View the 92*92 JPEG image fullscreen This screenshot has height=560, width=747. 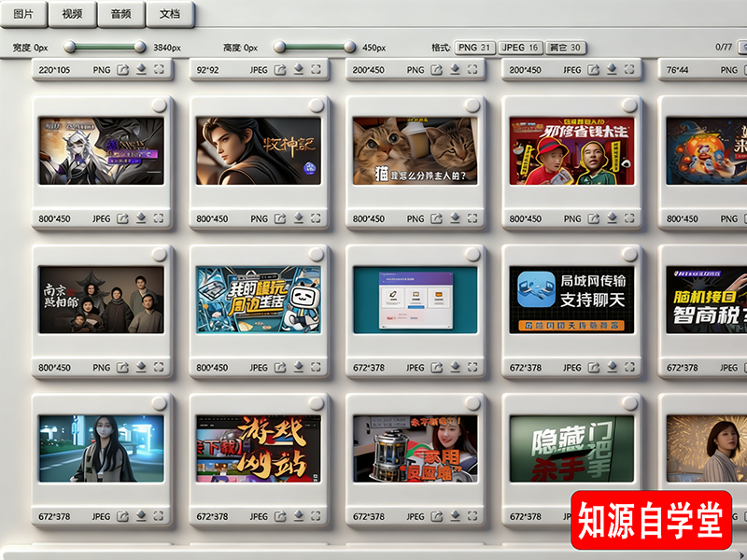click(x=317, y=69)
